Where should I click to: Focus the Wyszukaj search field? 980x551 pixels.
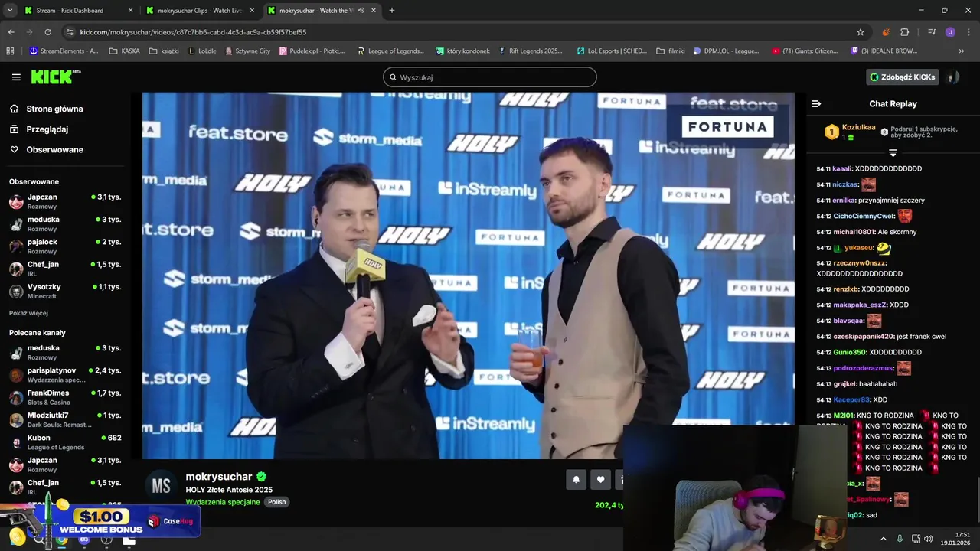coord(490,77)
